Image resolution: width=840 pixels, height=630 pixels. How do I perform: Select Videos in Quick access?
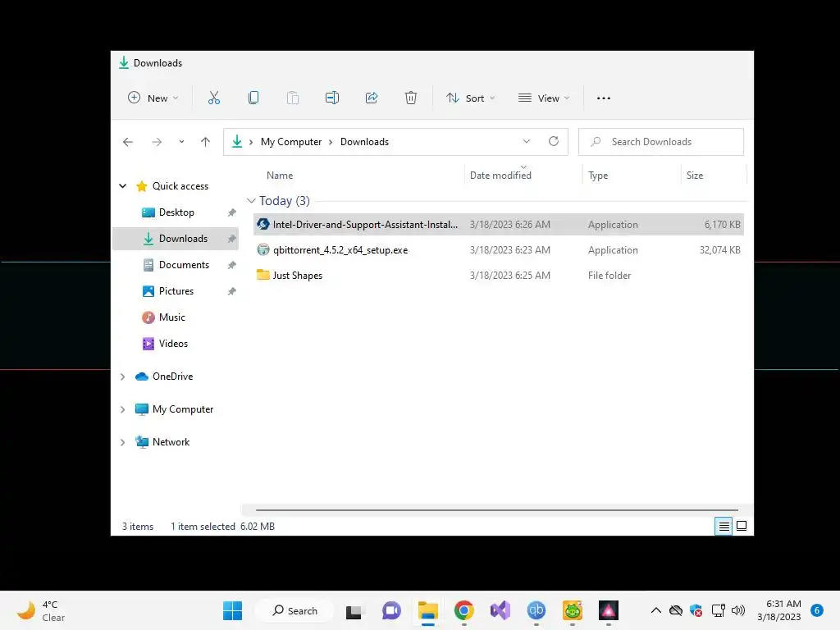[176, 344]
